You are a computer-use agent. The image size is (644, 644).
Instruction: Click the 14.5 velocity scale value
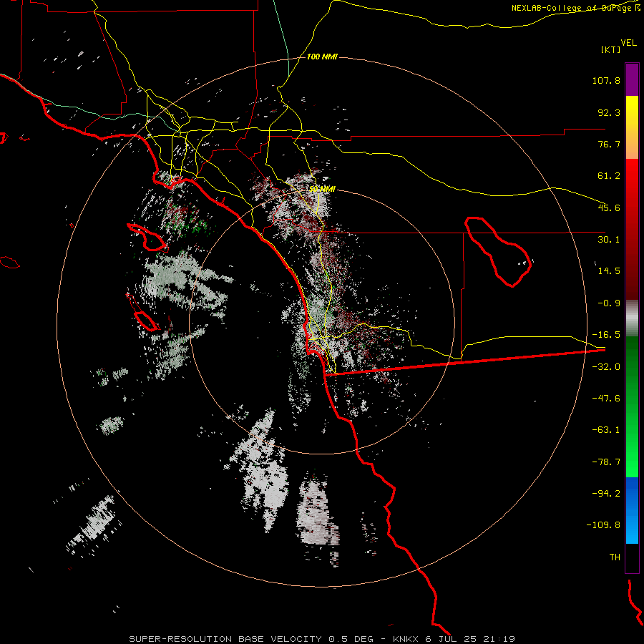[609, 271]
